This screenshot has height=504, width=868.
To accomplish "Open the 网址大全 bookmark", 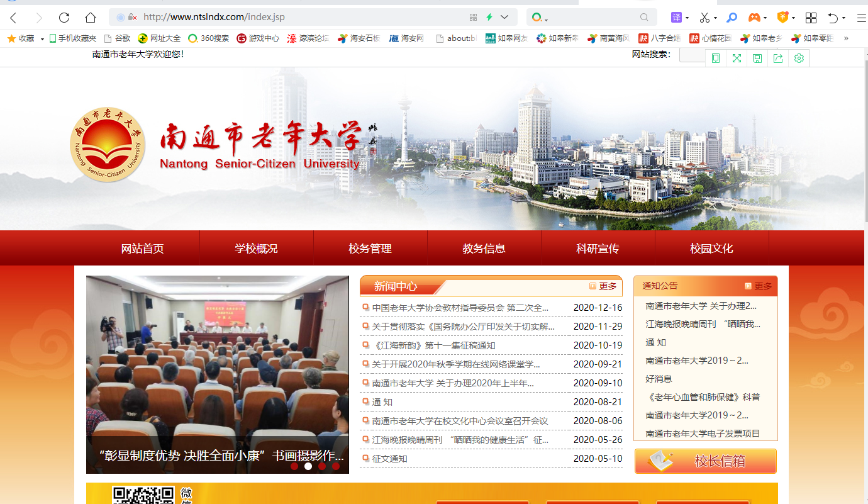I will click(x=159, y=38).
